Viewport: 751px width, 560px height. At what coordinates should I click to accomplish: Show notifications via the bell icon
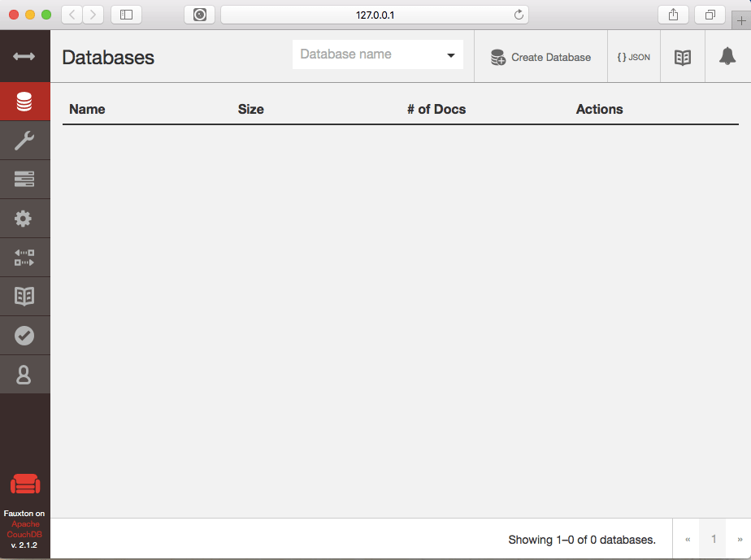pyautogui.click(x=727, y=57)
